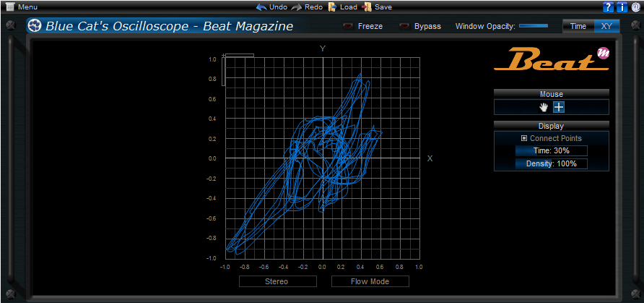
Task: Click the Mouse section header
Action: (x=551, y=94)
